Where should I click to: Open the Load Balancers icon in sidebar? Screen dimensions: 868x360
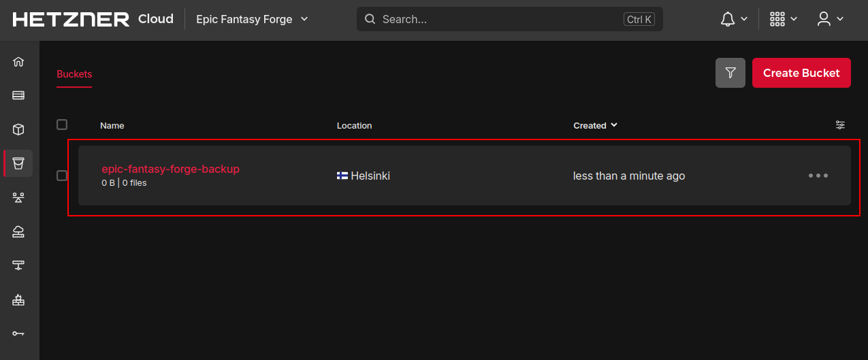[x=18, y=197]
